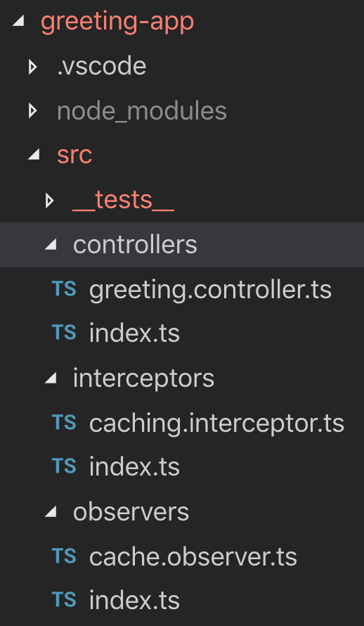The image size is (364, 626).
Task: Click TS icon beside controllers index.ts
Action: click(x=64, y=333)
